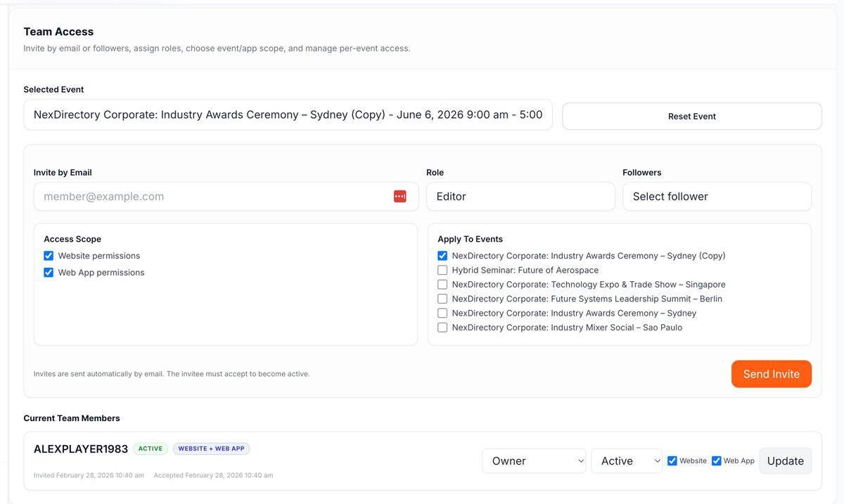844x504 pixels.
Task: Tick Industry Awards Ceremony – Sydney event checkbox
Action: (x=442, y=313)
